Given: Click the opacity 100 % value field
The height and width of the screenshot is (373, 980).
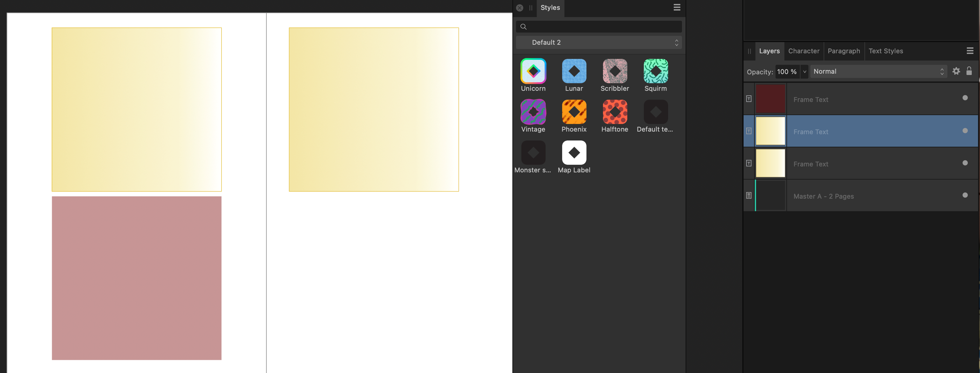Looking at the screenshot, I should 787,71.
